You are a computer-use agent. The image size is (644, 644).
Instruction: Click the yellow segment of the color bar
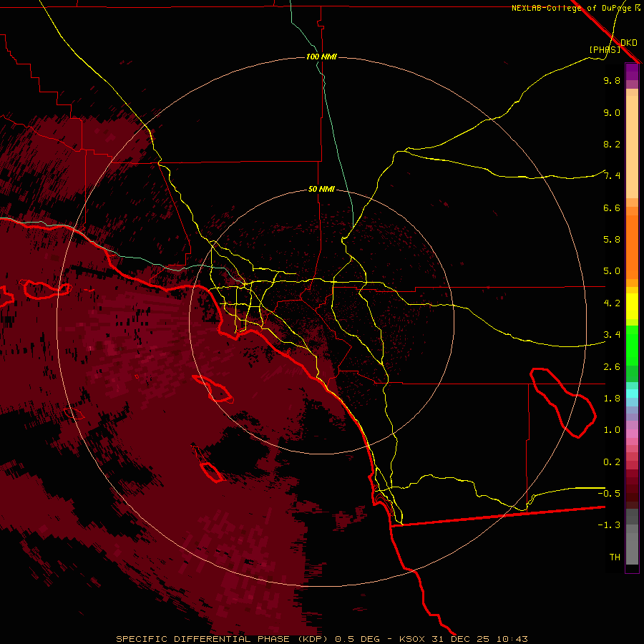pos(632,306)
